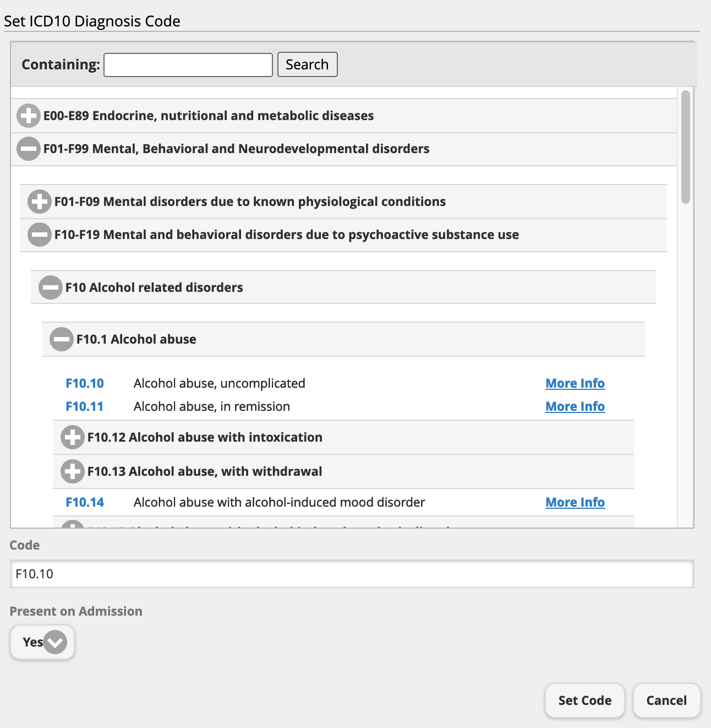Open More Info for Alcohol abuse, in remission
The image size is (711, 728).
(575, 406)
